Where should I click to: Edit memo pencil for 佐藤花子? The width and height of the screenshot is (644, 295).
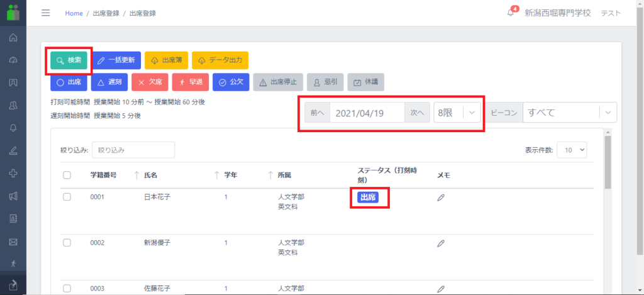coord(441,289)
